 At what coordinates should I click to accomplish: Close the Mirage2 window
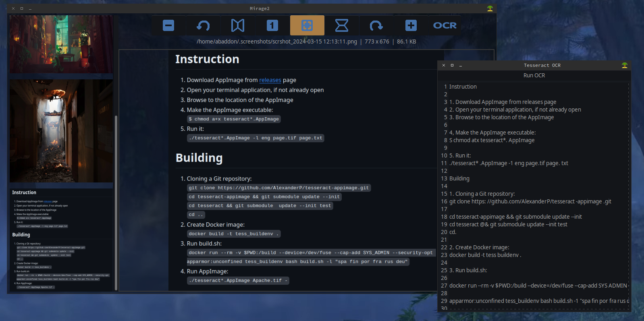click(13, 8)
